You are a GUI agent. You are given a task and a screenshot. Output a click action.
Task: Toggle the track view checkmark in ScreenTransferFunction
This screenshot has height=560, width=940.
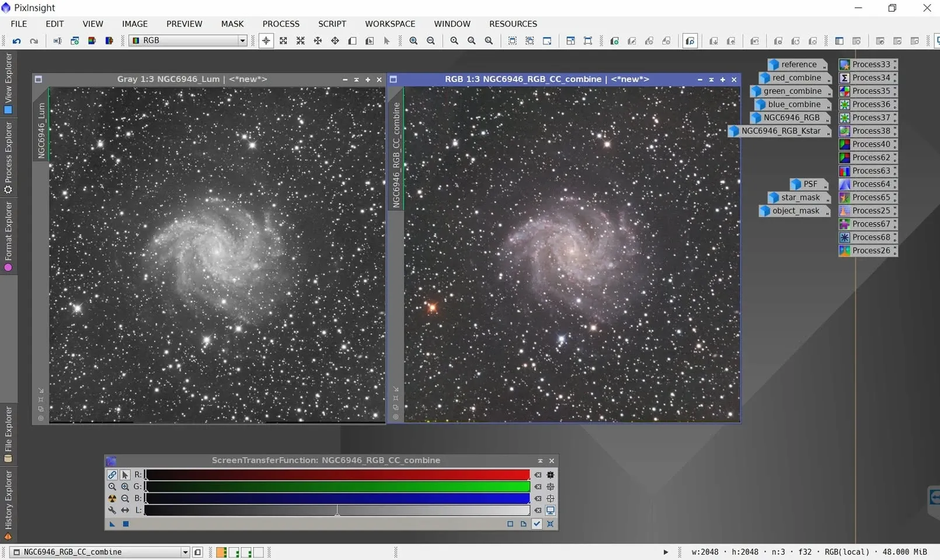tap(537, 524)
